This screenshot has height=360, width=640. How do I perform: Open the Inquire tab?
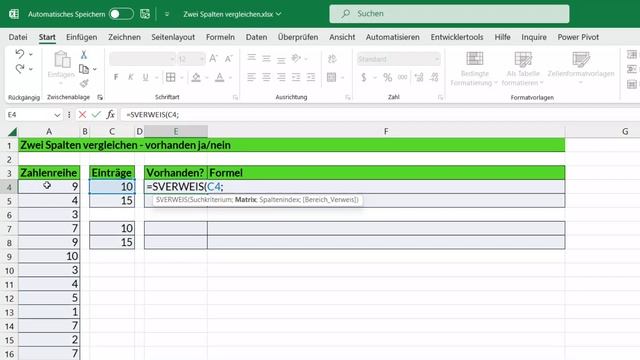[x=534, y=37]
